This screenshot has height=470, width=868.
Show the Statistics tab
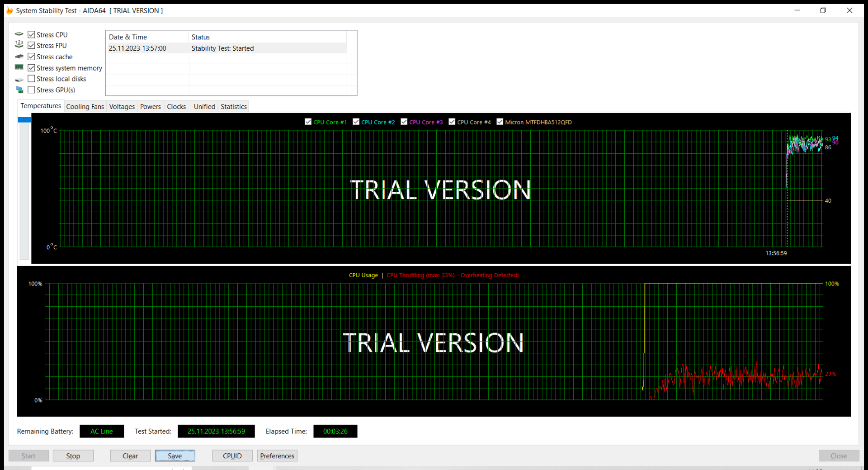coord(234,107)
